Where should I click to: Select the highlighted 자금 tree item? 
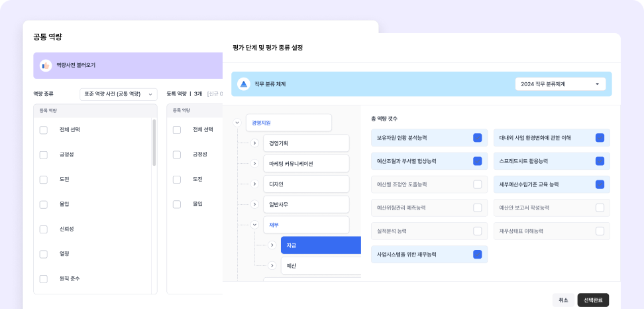click(x=321, y=245)
